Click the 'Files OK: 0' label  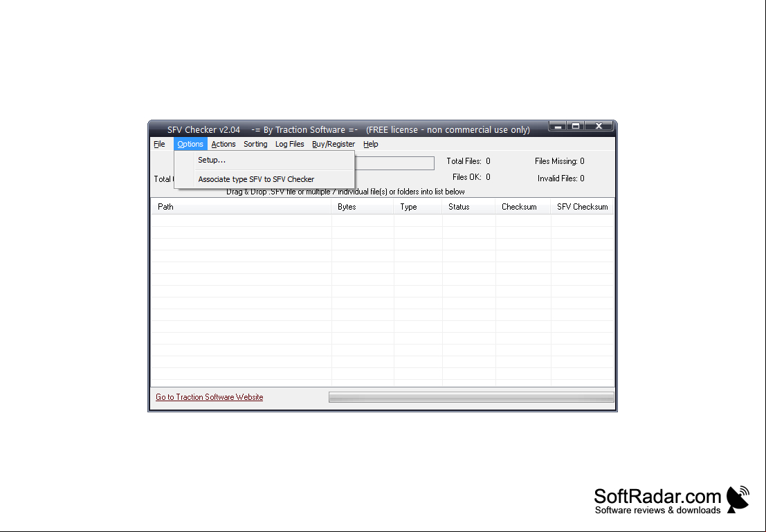point(471,177)
